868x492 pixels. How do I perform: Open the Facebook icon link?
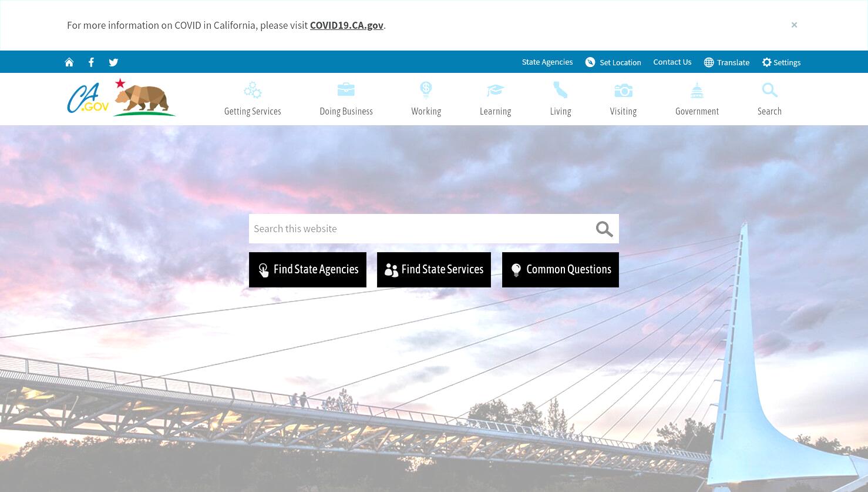click(x=91, y=62)
